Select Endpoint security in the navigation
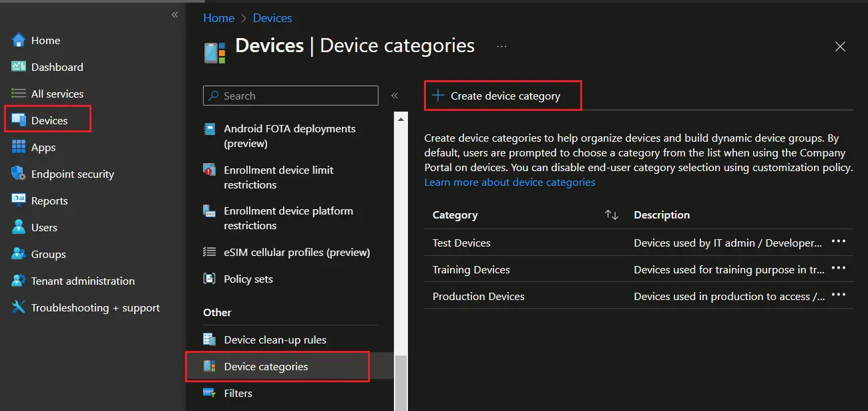 [x=71, y=174]
